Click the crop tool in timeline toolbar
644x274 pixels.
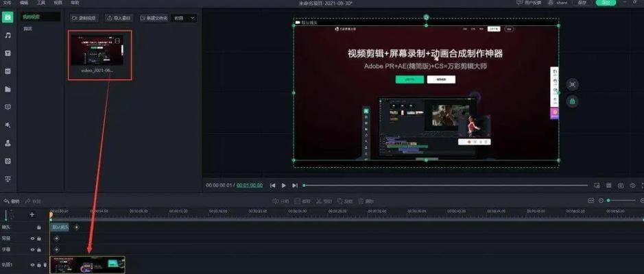pyautogui.click(x=302, y=201)
